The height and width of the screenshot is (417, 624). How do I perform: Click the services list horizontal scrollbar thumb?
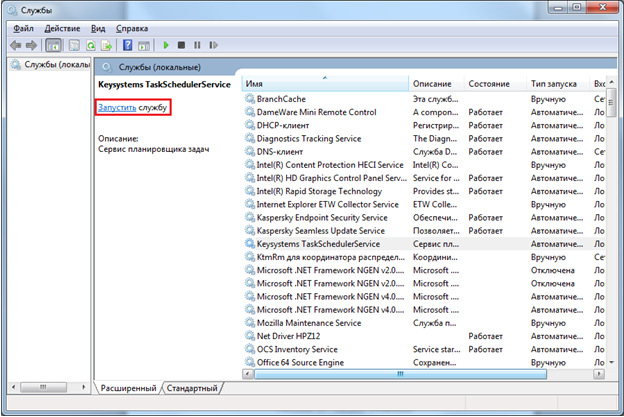pyautogui.click(x=400, y=374)
